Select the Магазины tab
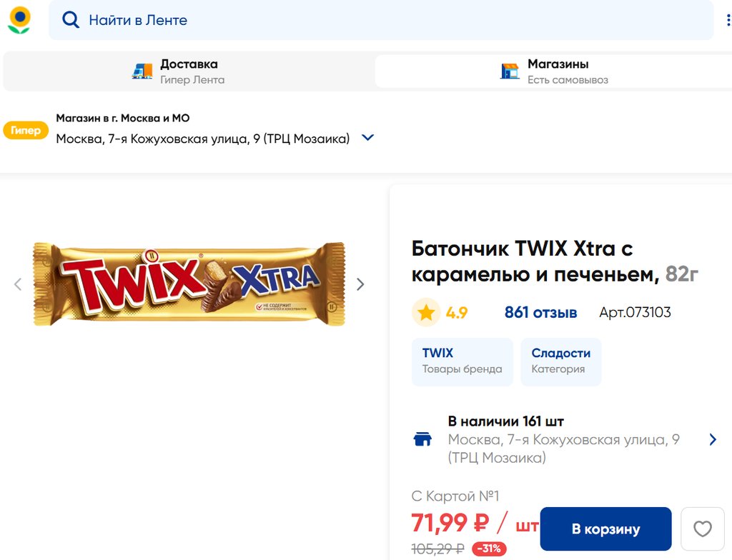 pos(553,71)
